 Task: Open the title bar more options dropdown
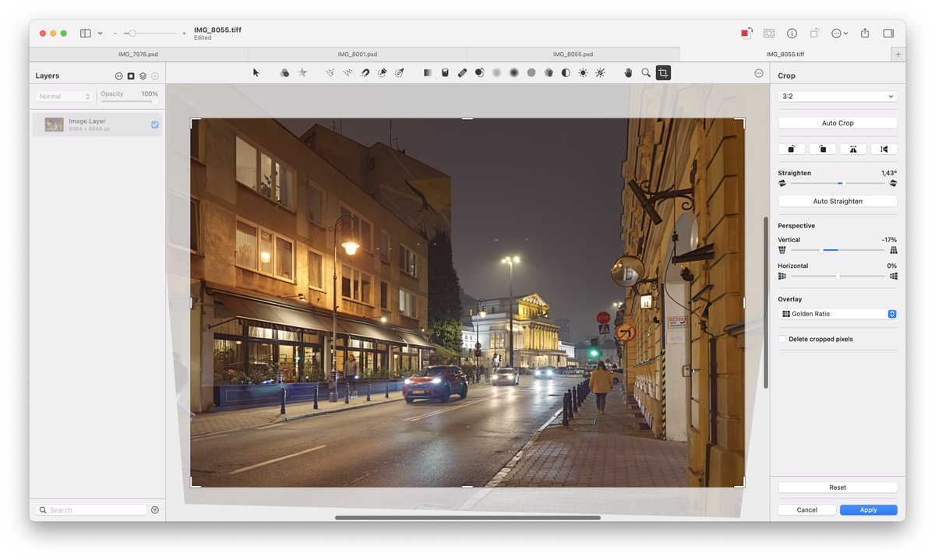(x=839, y=33)
